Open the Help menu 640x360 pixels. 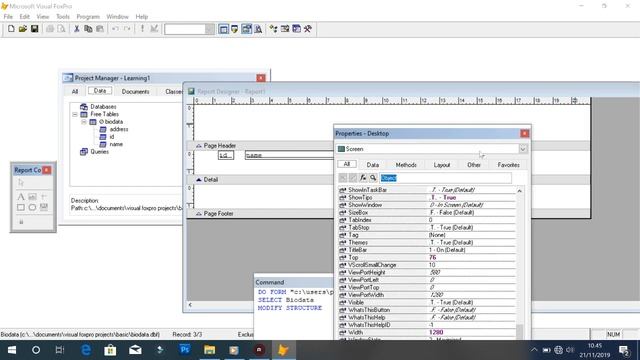(x=142, y=17)
